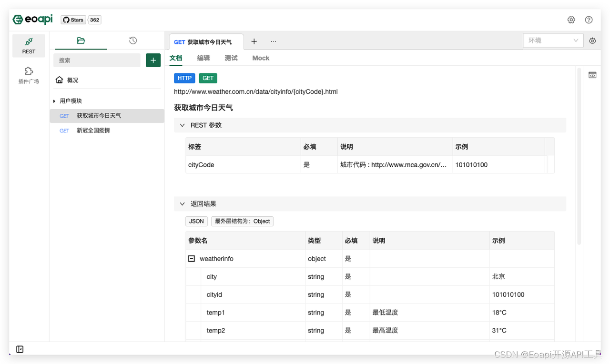Collapse the 用户模块 tree group
This screenshot has width=610, height=364.
tap(55, 101)
